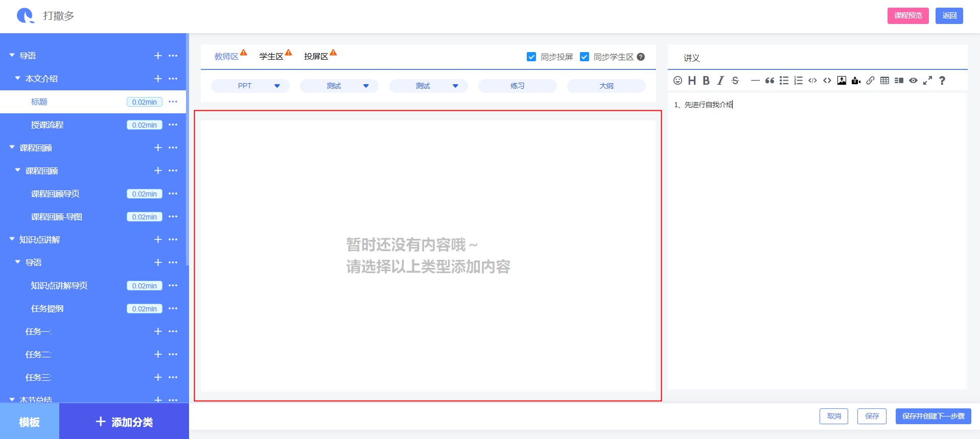Screen dimensions: 980x439
Task: Open the first 测试 dropdown
Action: [x=339, y=86]
